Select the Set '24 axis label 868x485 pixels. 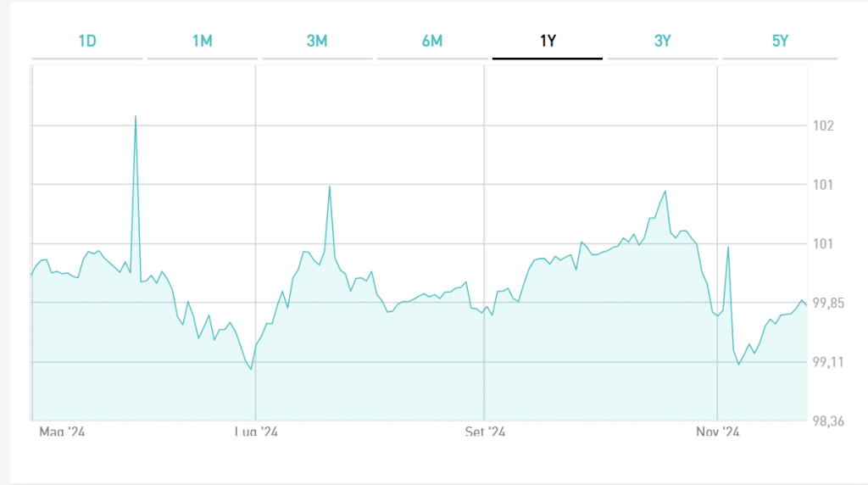coord(485,432)
